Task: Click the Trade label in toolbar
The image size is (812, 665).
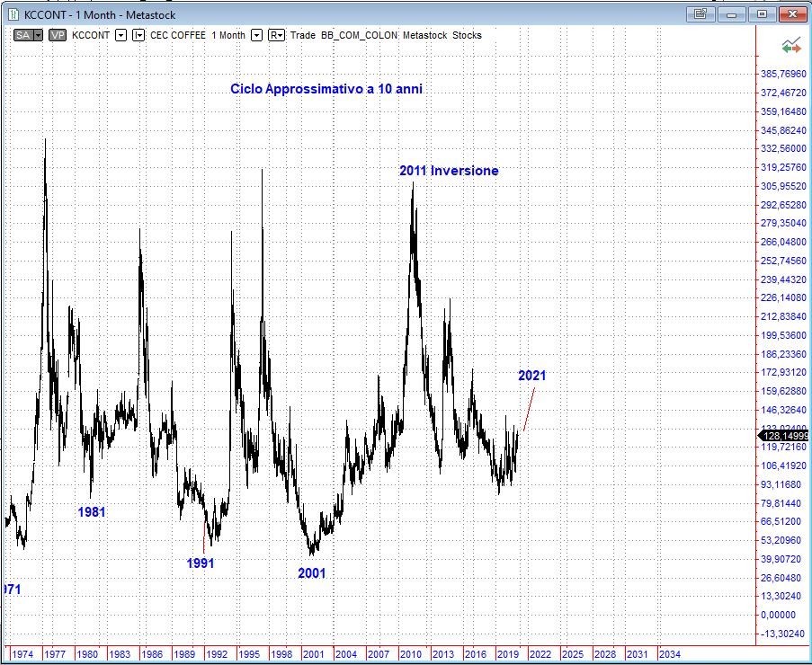Action: click(x=303, y=35)
